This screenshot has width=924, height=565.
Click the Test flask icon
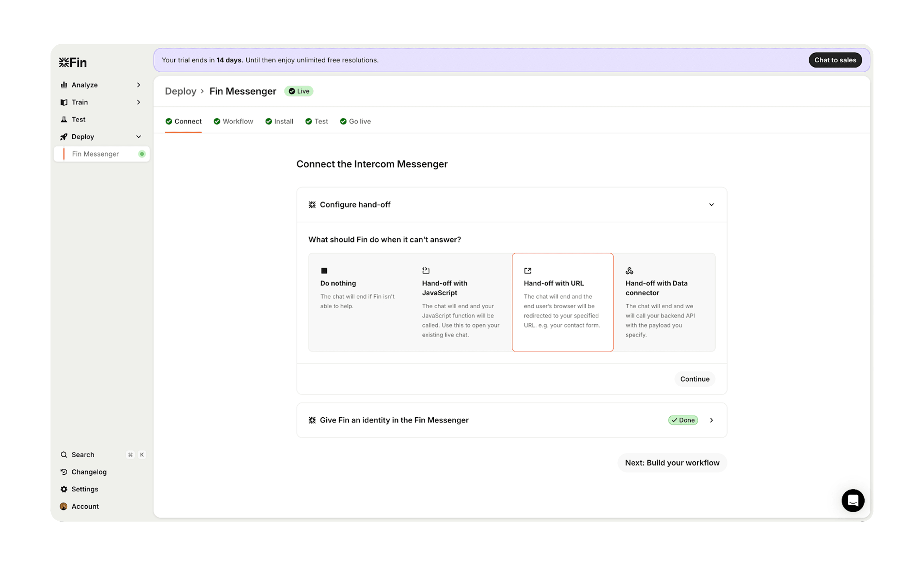pos(64,119)
